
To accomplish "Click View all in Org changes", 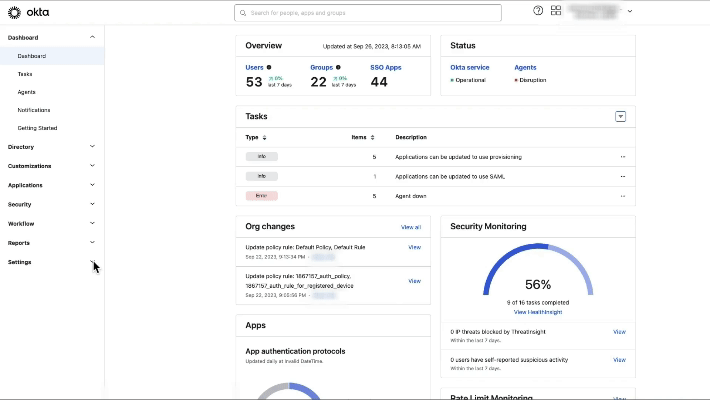I will 410,227.
